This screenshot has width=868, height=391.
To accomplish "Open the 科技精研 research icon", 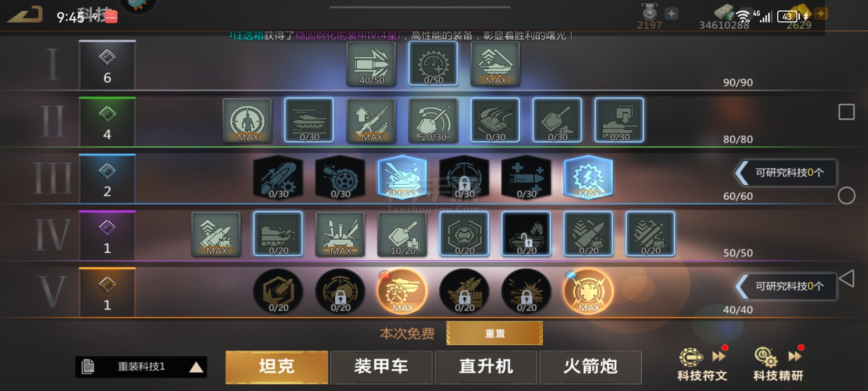I will click(x=778, y=364).
